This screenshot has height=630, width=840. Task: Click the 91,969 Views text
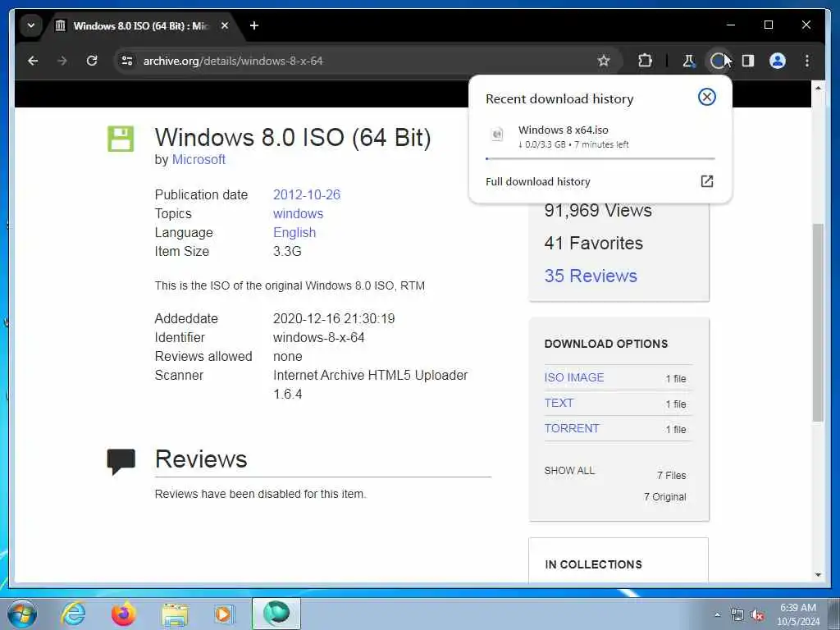[598, 210]
